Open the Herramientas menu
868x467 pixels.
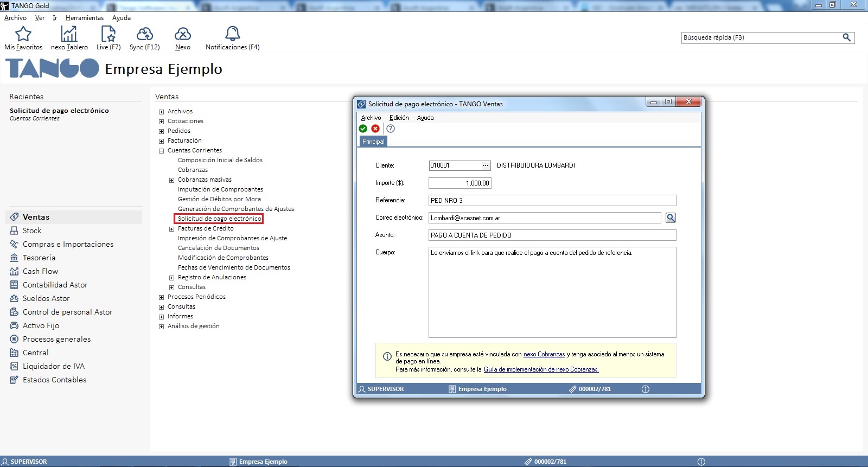click(x=84, y=18)
